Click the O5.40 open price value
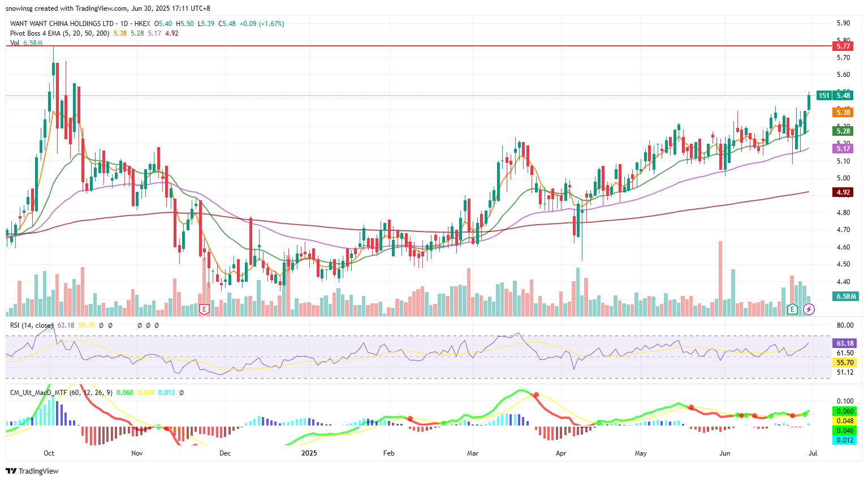Image resolution: width=868 pixels, height=481 pixels. point(163,24)
